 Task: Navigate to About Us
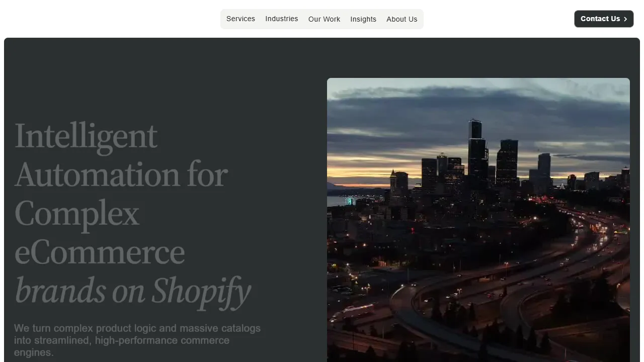[x=401, y=19]
